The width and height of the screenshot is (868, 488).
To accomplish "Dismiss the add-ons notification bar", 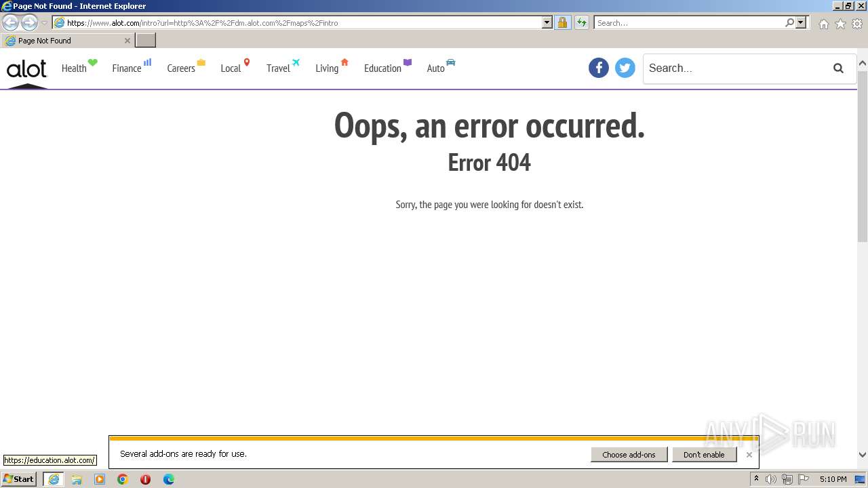I will pos(749,455).
